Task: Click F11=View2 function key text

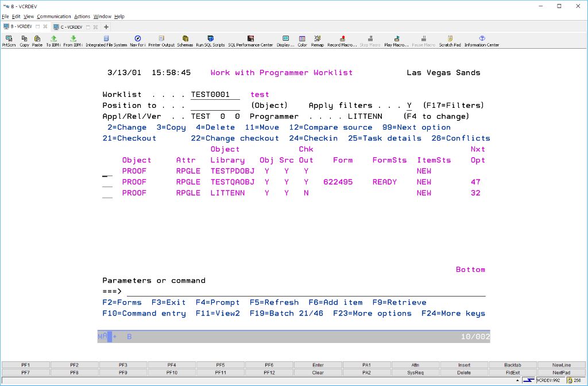Action: point(218,313)
